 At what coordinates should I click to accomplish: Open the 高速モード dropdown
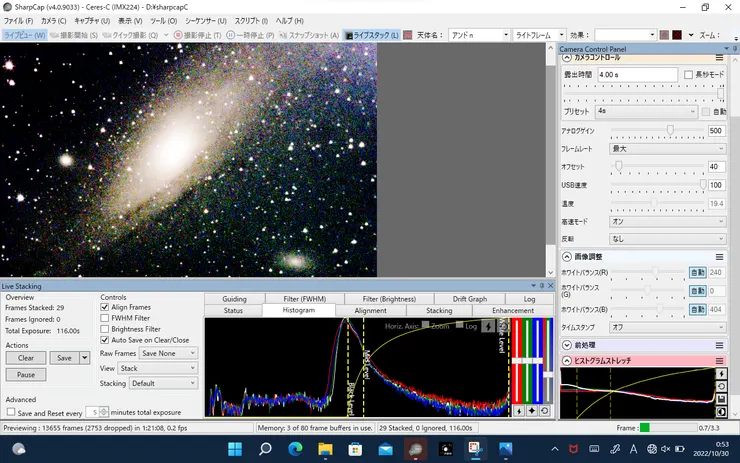667,221
